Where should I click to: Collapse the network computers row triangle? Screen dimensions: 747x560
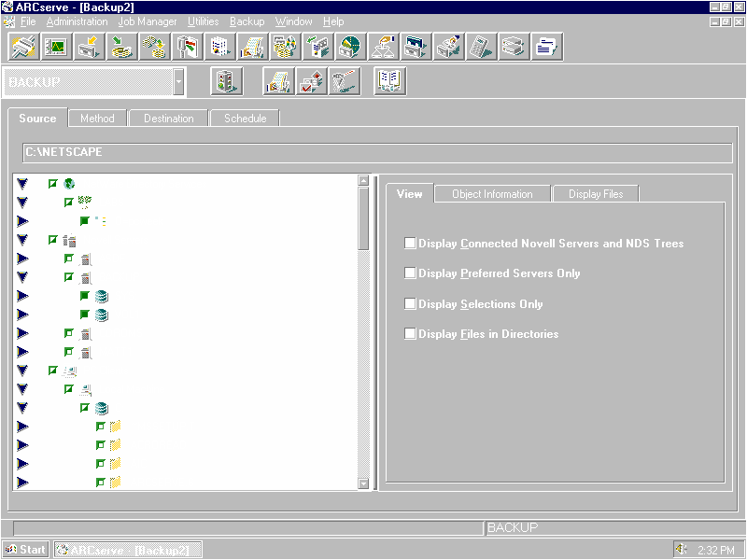tap(22, 371)
